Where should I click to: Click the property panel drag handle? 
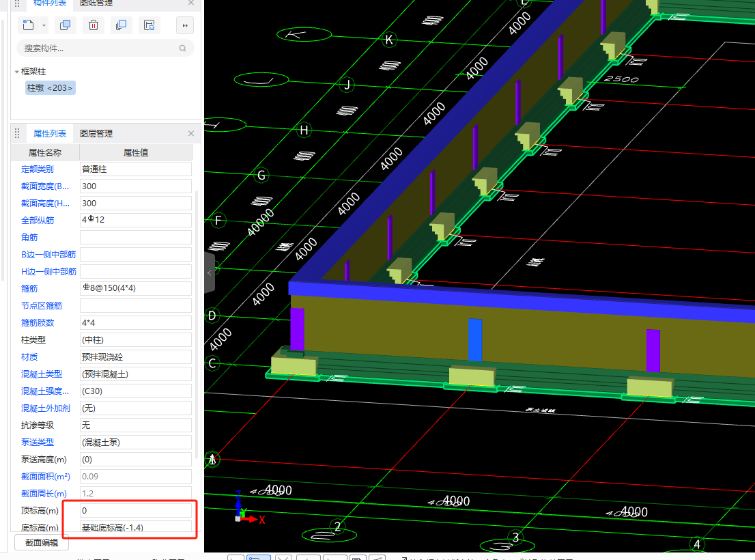pyautogui.click(x=17, y=133)
